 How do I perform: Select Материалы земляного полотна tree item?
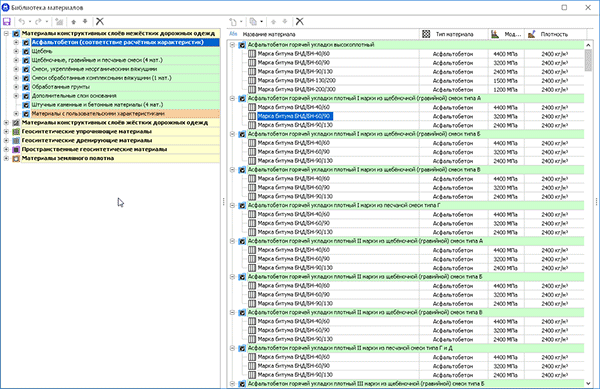point(68,158)
